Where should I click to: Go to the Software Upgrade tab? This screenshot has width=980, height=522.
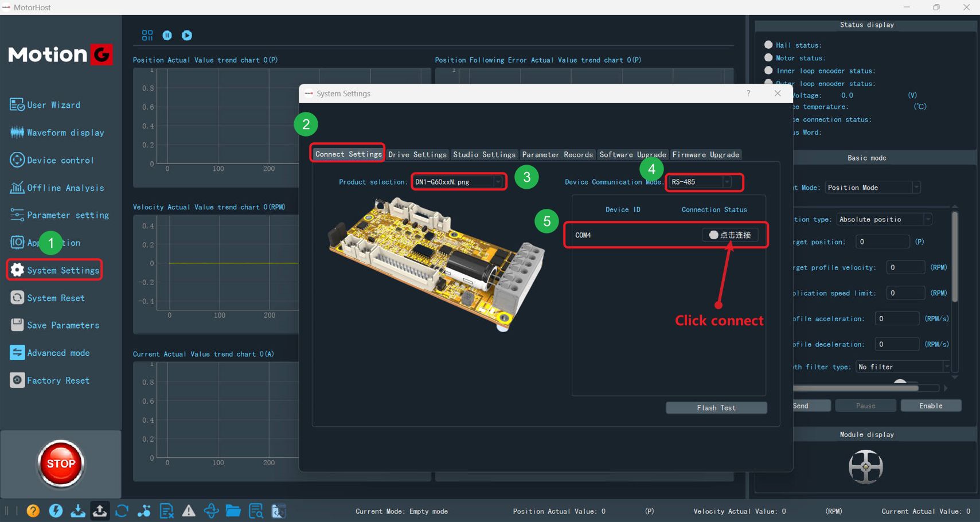coord(632,155)
